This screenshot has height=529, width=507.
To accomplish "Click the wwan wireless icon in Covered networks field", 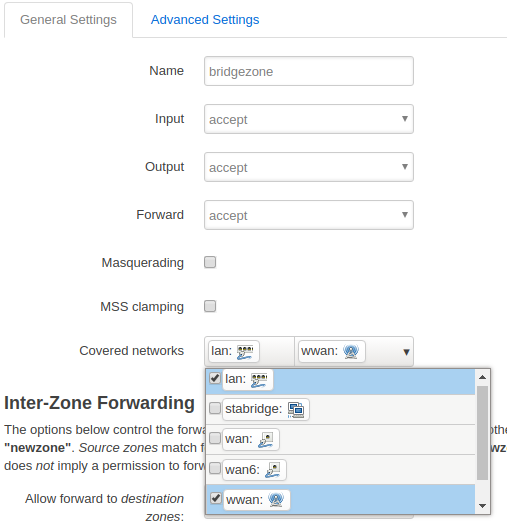I will coord(351,352).
